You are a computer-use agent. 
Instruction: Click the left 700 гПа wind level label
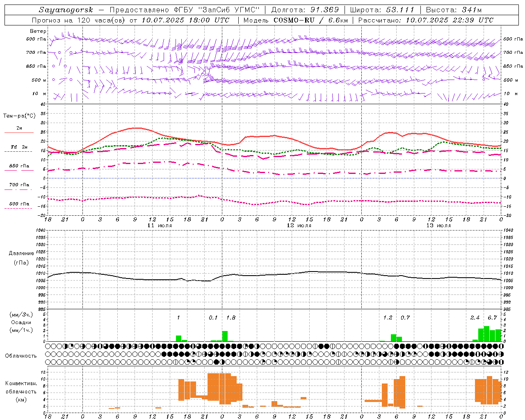coord(36,52)
